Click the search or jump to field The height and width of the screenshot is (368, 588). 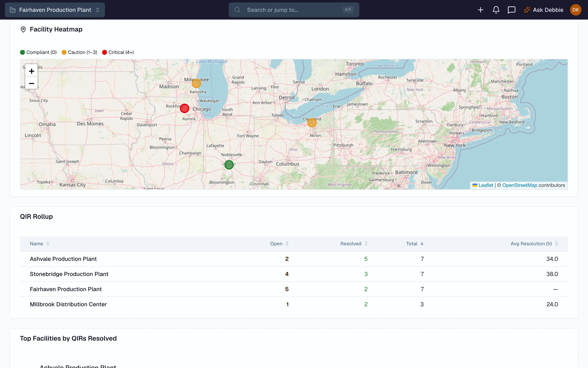294,10
